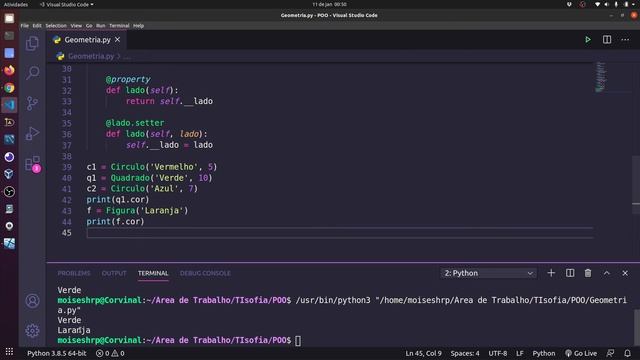Open the File menu
Screen dimensions: 640x360
pos(24,26)
